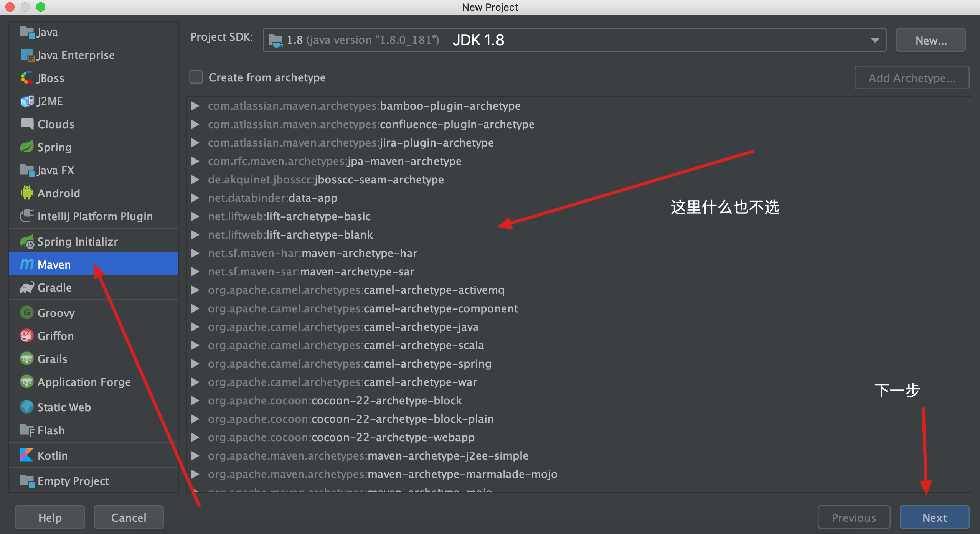The height and width of the screenshot is (534, 980).
Task: Expand jira-plugin-archetype node arrow
Action: click(195, 143)
